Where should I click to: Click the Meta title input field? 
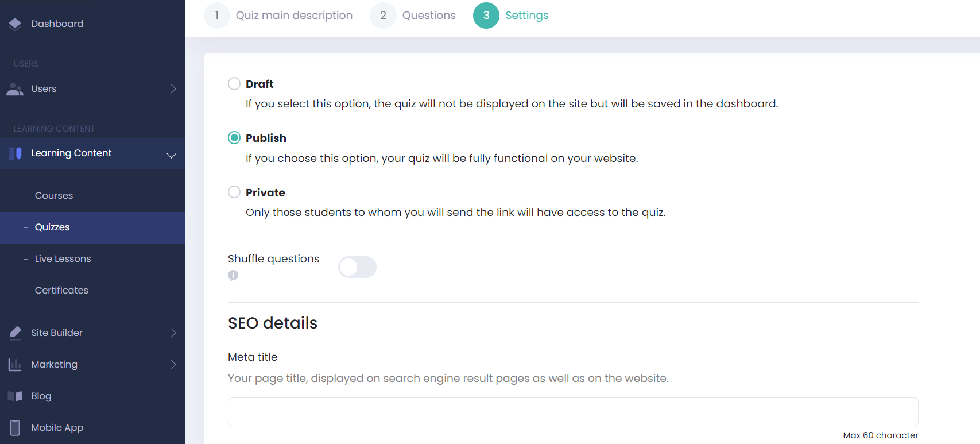pyautogui.click(x=573, y=412)
